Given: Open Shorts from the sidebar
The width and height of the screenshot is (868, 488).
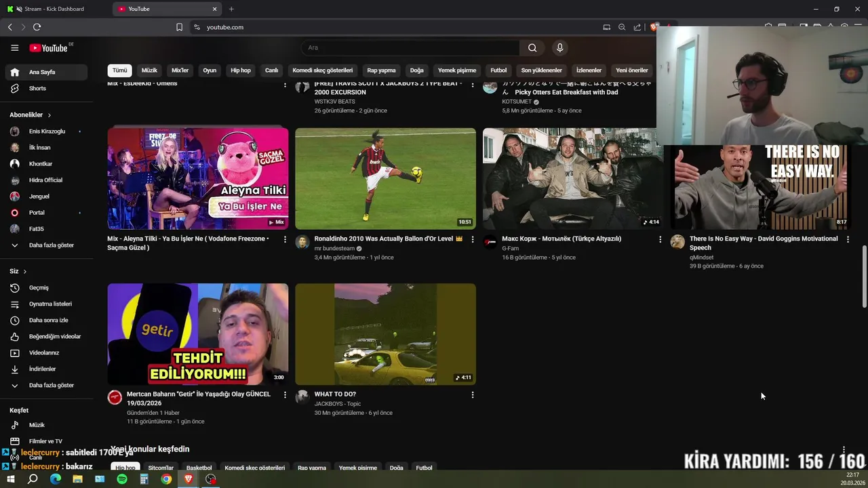Looking at the screenshot, I should pyautogui.click(x=46, y=88).
